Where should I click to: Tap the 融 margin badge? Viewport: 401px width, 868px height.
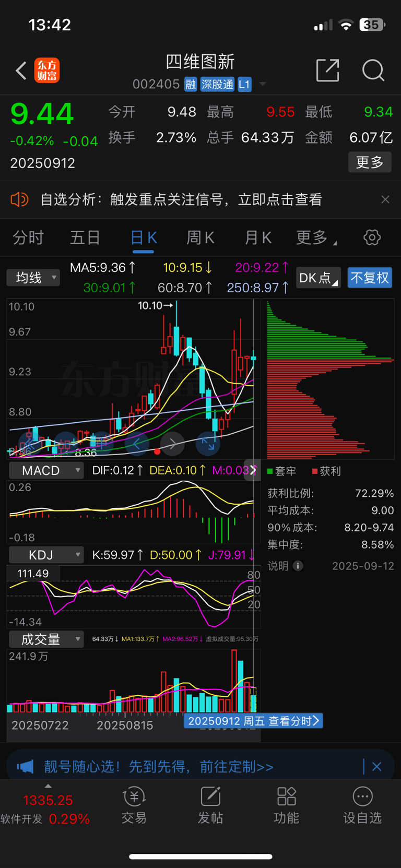191,84
